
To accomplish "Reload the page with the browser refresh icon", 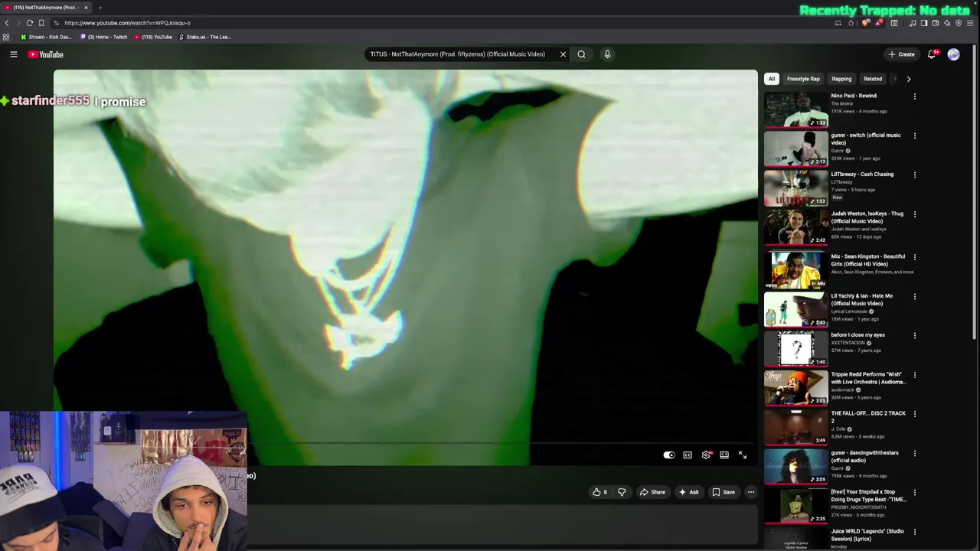I will pos(29,23).
